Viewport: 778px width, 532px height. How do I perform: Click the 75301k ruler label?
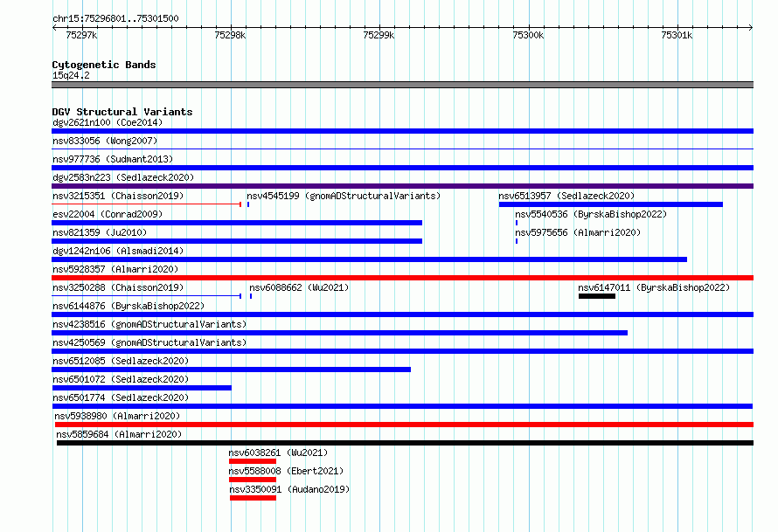(x=677, y=35)
